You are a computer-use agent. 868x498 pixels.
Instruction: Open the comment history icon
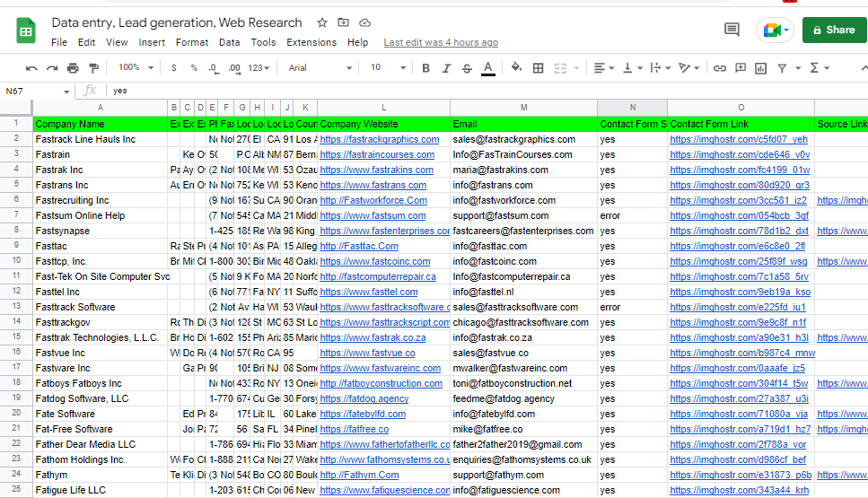[732, 30]
